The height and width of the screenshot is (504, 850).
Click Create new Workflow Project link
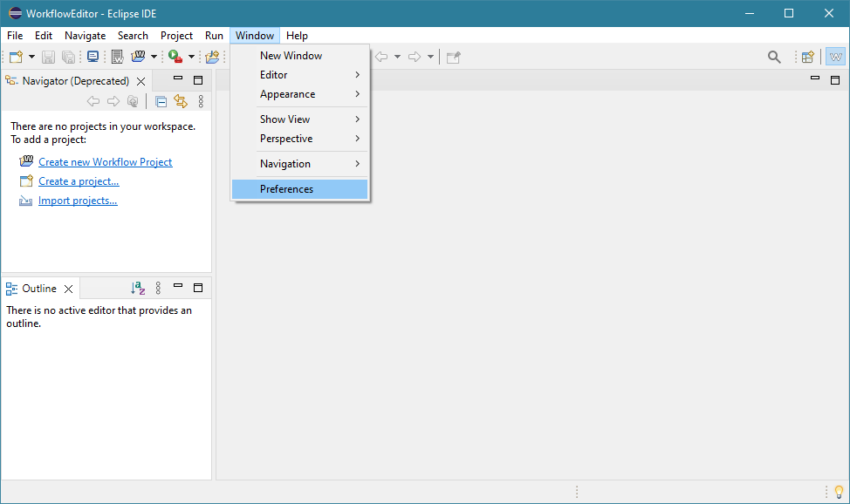(x=105, y=162)
